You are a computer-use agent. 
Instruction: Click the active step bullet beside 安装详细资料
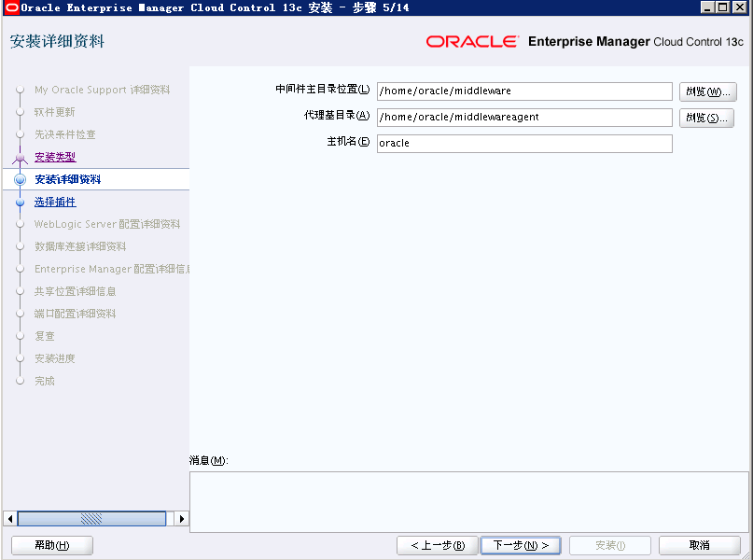click(x=20, y=179)
